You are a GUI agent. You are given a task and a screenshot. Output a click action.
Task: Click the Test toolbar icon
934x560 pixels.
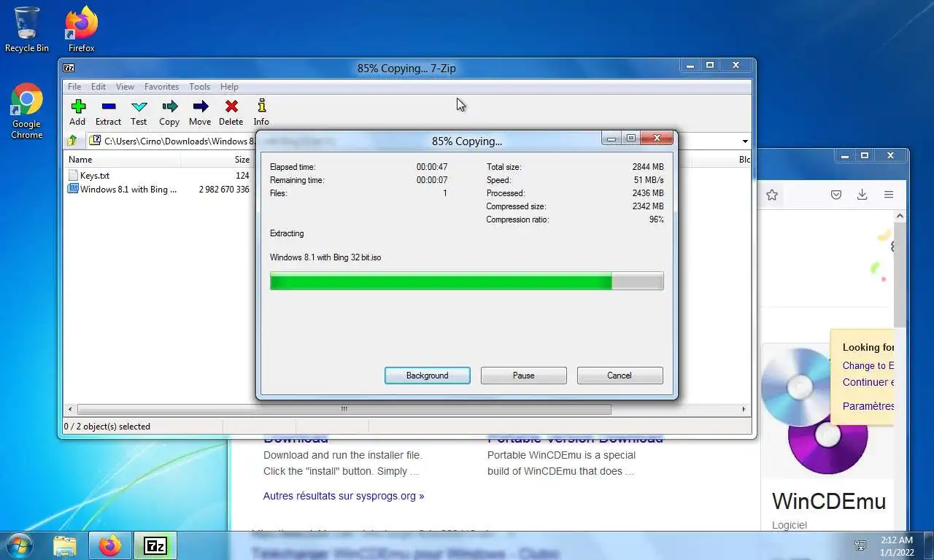(139, 112)
